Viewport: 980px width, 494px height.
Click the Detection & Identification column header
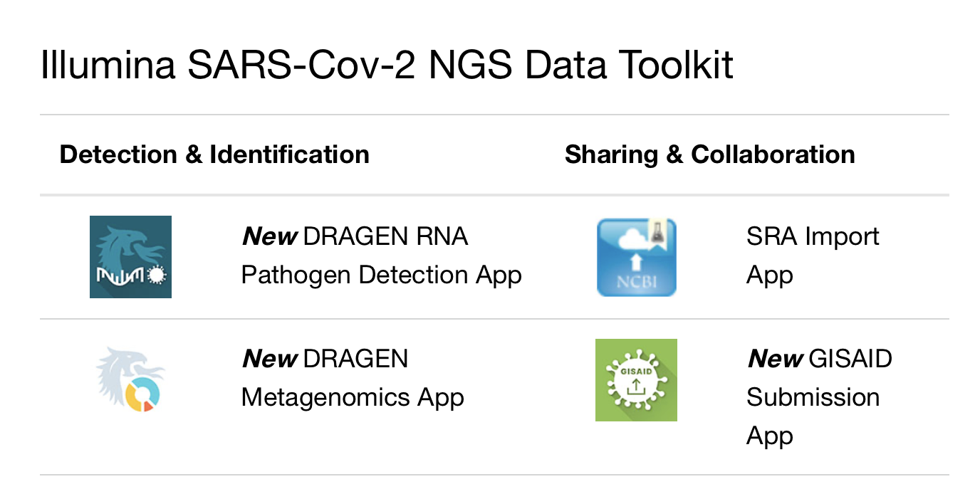(214, 154)
